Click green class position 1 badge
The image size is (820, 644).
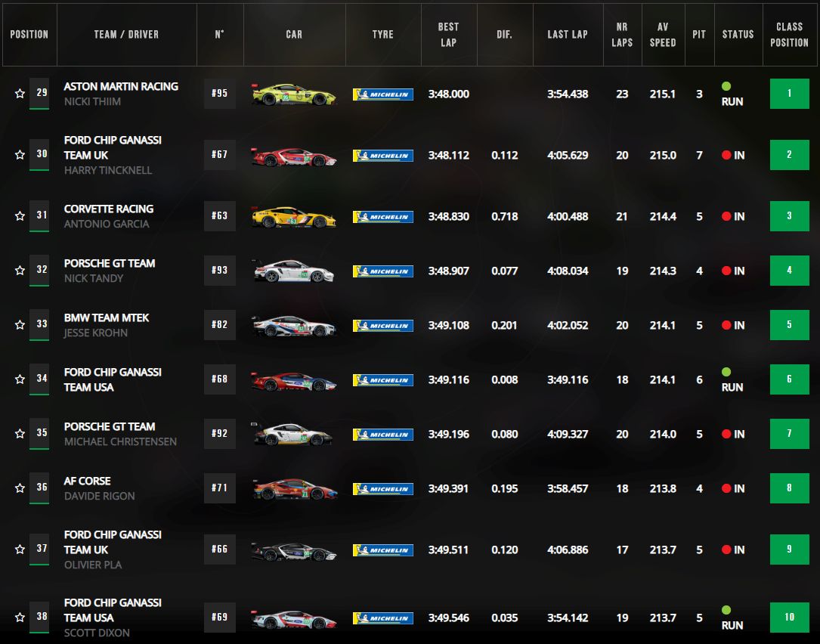coord(789,94)
